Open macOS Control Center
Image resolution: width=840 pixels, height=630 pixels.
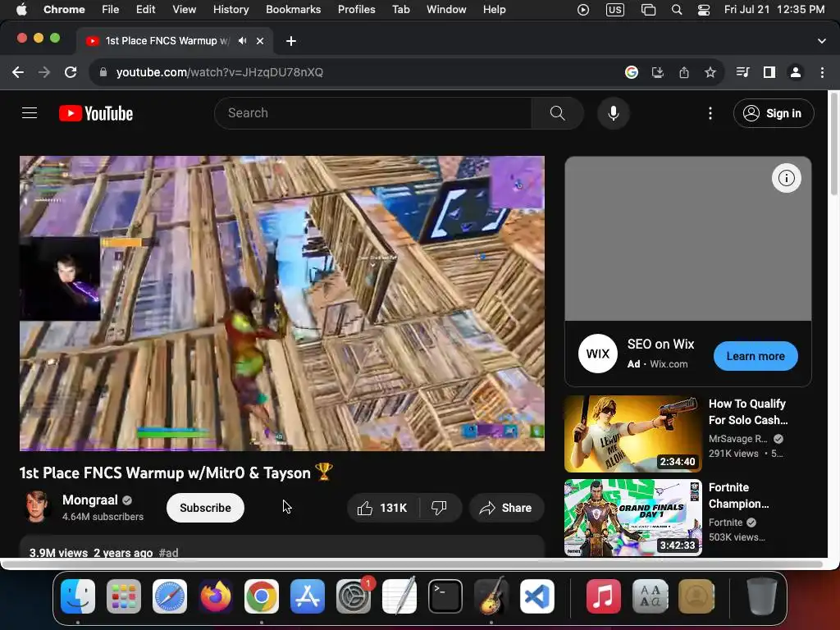(703, 10)
